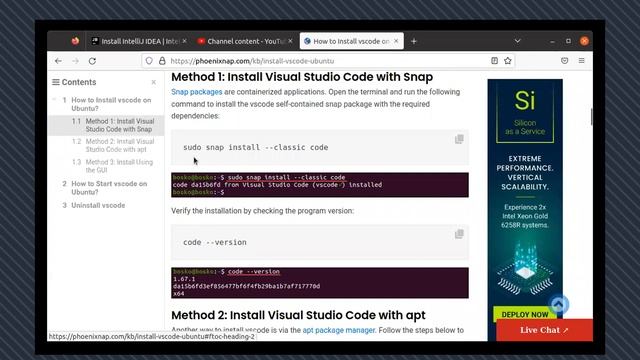This screenshot has height=360, width=640.
Task: Open the Snap packages link
Action: 197,92
